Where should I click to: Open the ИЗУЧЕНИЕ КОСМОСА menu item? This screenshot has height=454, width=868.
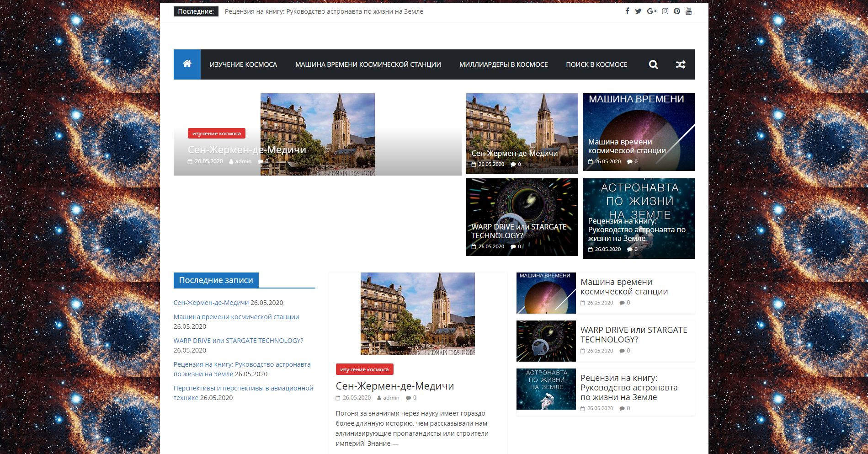tap(243, 64)
